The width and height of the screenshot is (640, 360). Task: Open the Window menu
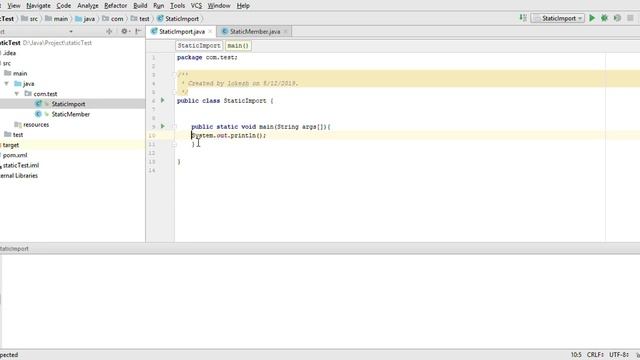[x=219, y=6]
